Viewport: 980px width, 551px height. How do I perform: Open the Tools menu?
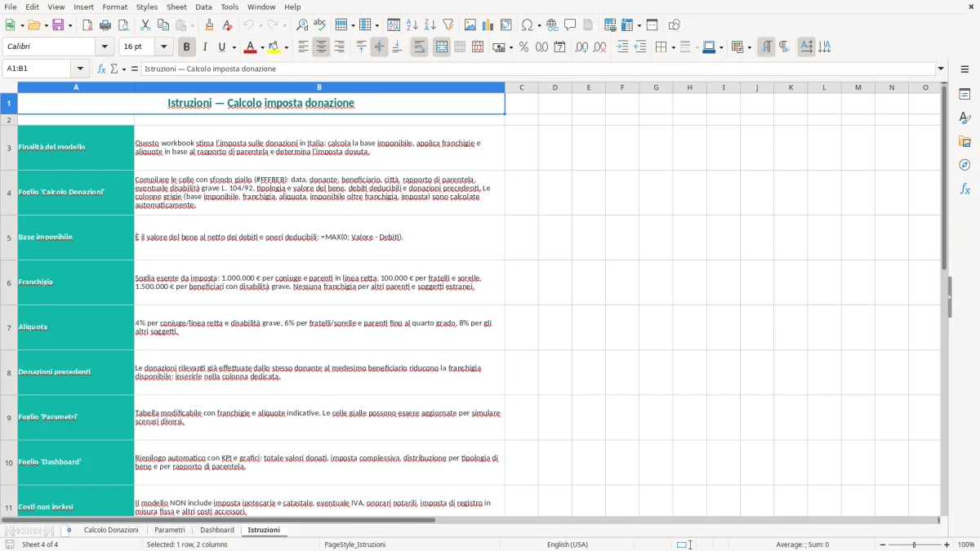point(229,7)
